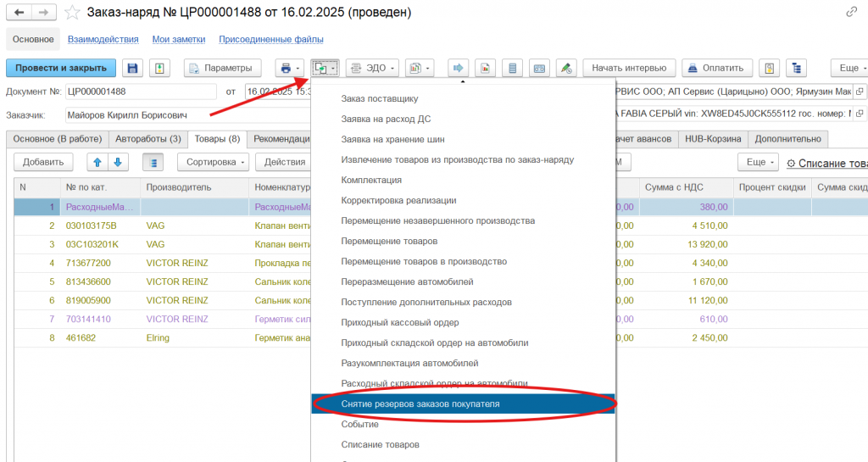Click the back navigation arrow
868x462 pixels.
19,13
